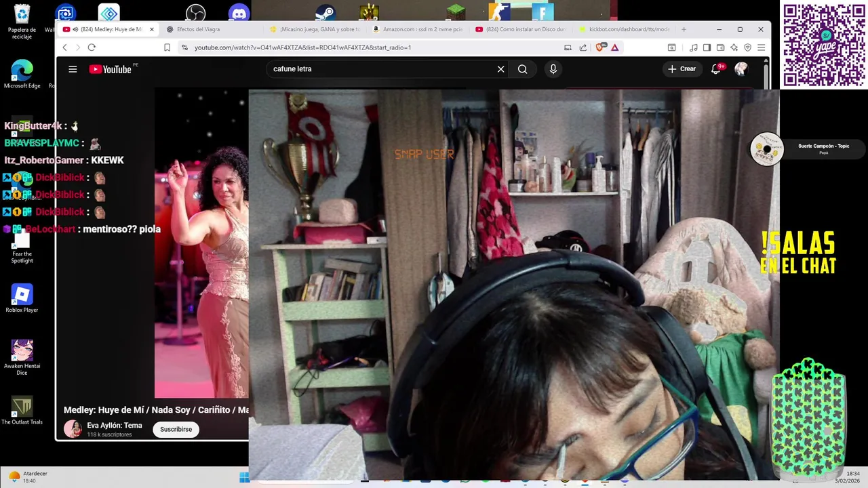The width and height of the screenshot is (868, 488).
Task: Open the browser media control music icon
Action: click(693, 47)
